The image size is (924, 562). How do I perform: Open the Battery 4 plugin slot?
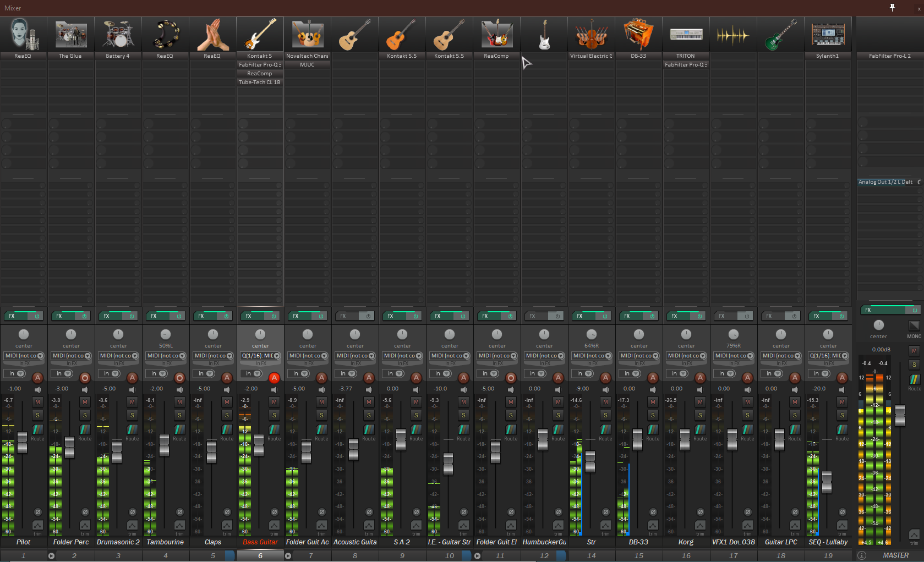(x=118, y=56)
